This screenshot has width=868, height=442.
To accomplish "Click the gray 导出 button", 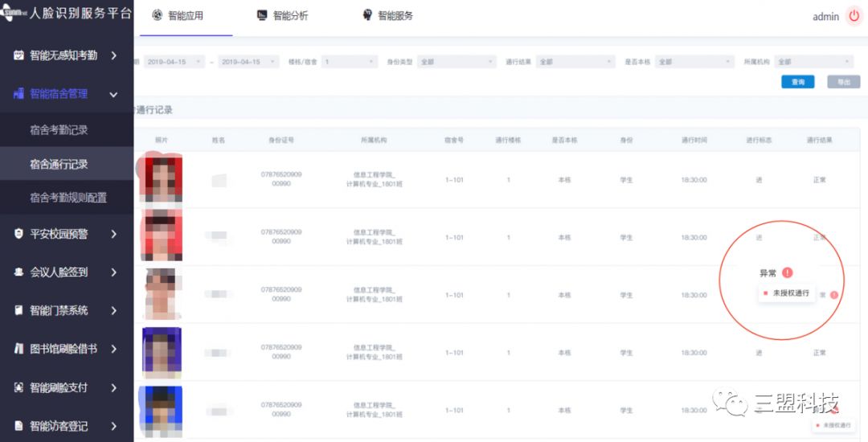I will (843, 82).
